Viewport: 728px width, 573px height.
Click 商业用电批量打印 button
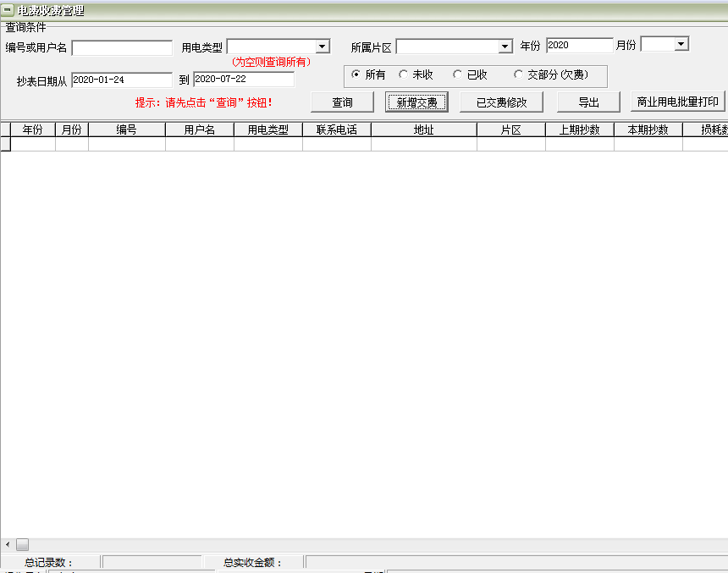[x=677, y=102]
